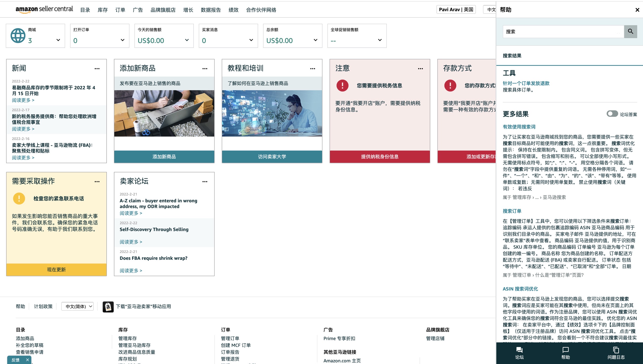643x364 pixels.
Task: Click red alert icon in 存款方式 card
Action: [450, 86]
